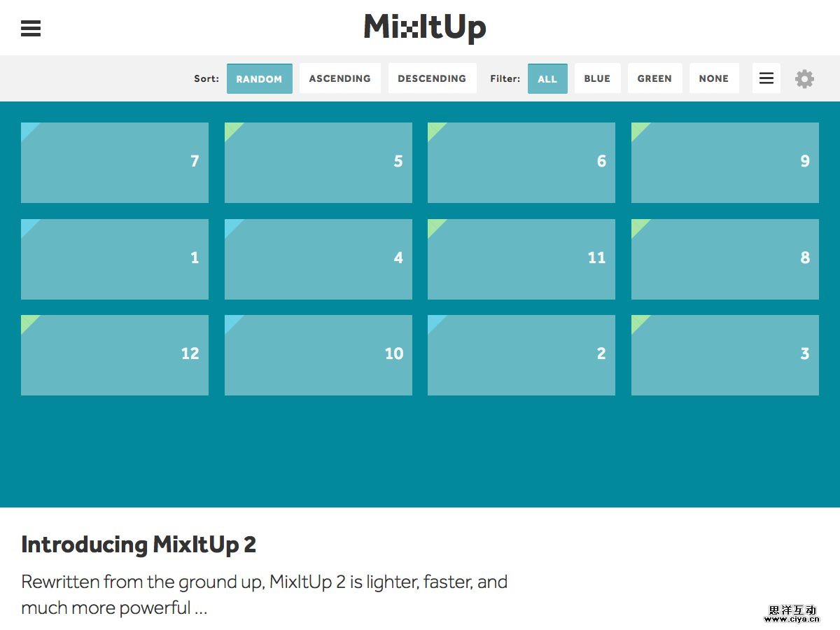Sort items in Descending order
The width and height of the screenshot is (840, 630).
[432, 78]
